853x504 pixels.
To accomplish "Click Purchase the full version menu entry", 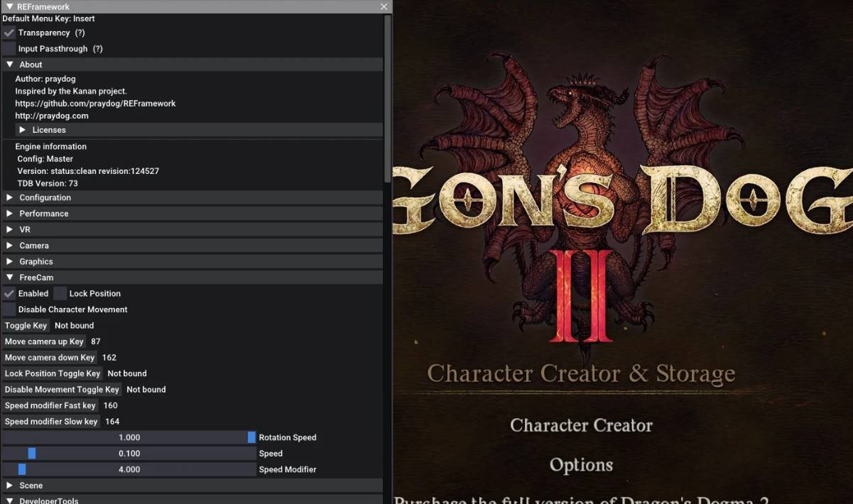I will point(581,500).
